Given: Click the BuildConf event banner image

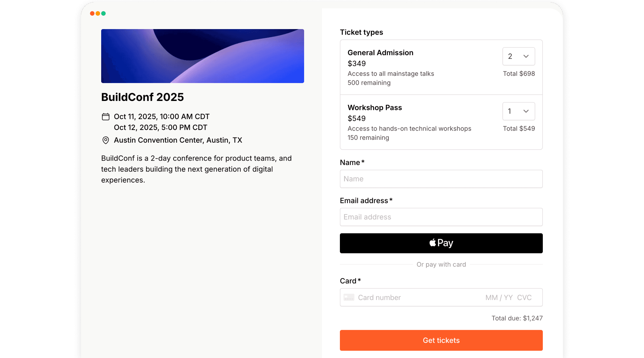Looking at the screenshot, I should [x=203, y=56].
